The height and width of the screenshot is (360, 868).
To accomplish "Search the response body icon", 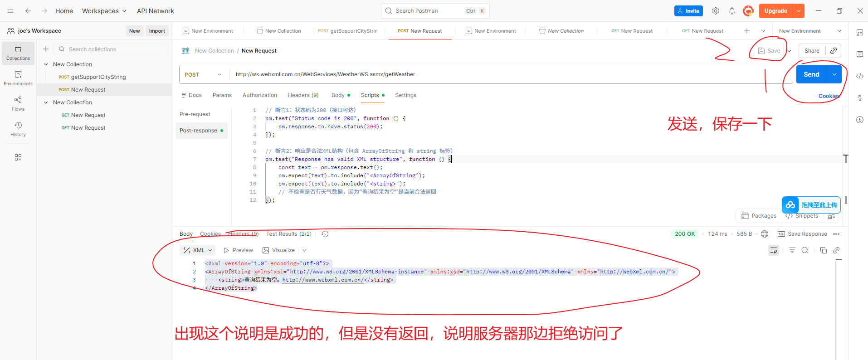I will click(x=805, y=250).
